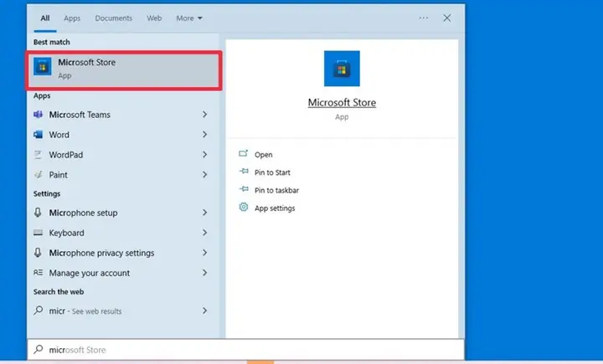Image resolution: width=603 pixels, height=364 pixels.
Task: Click the Pin to Start pin icon
Action: tap(244, 172)
